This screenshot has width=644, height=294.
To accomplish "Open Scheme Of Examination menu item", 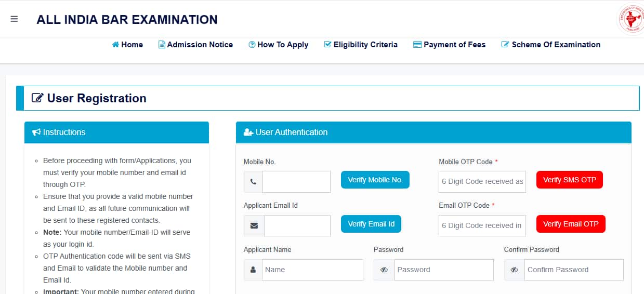I will [550, 45].
